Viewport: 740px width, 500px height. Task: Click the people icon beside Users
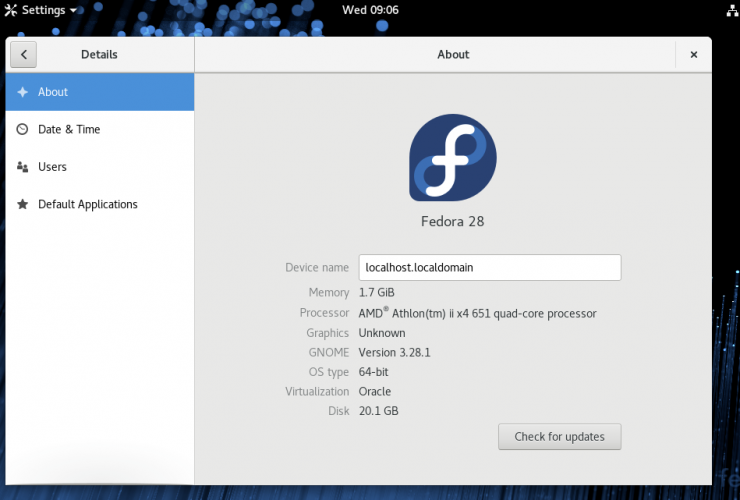22,167
